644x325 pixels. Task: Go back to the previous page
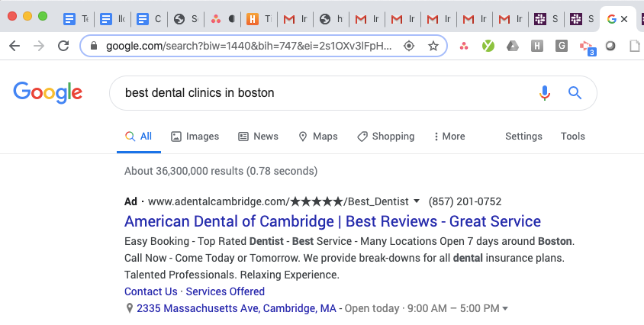(14, 46)
